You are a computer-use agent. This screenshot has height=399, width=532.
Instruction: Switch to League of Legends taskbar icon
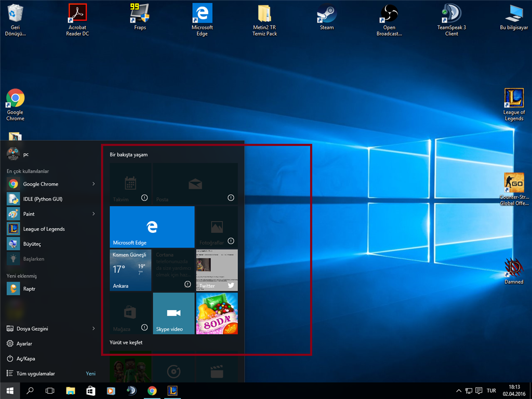172,391
